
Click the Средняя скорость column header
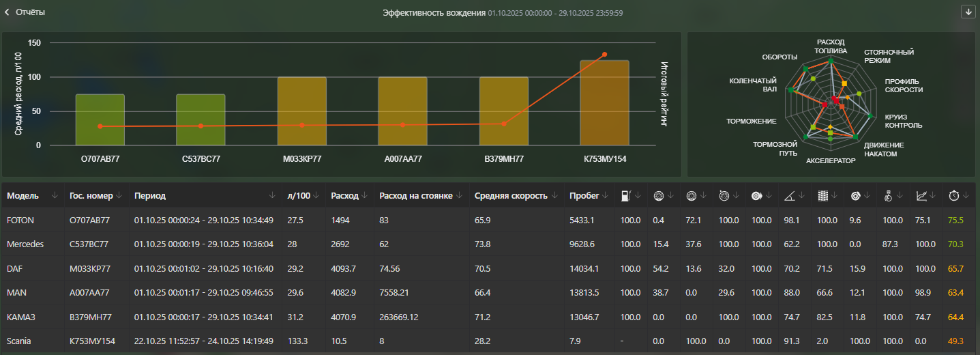tap(511, 196)
